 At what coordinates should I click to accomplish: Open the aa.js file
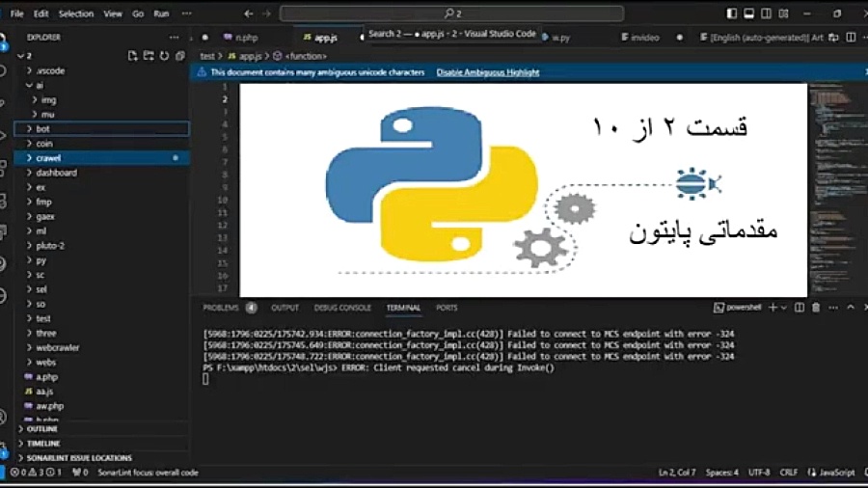101,392
